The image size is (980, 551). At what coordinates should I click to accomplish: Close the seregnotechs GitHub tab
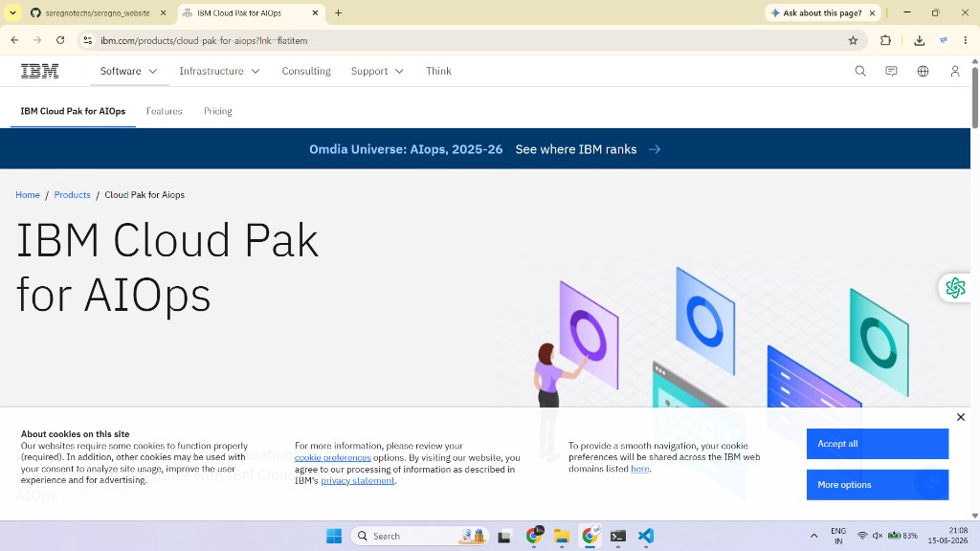pos(163,12)
